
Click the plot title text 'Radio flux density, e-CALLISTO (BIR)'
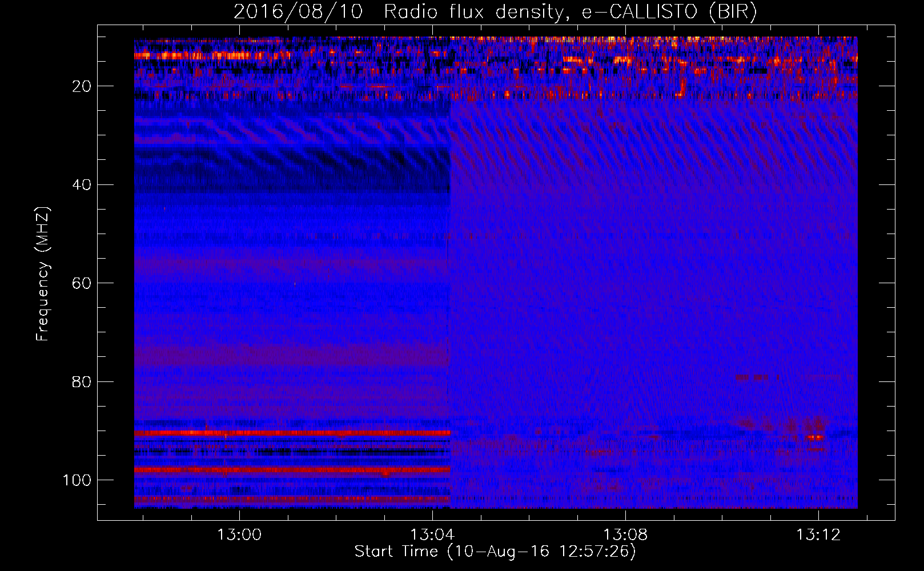tap(570, 12)
